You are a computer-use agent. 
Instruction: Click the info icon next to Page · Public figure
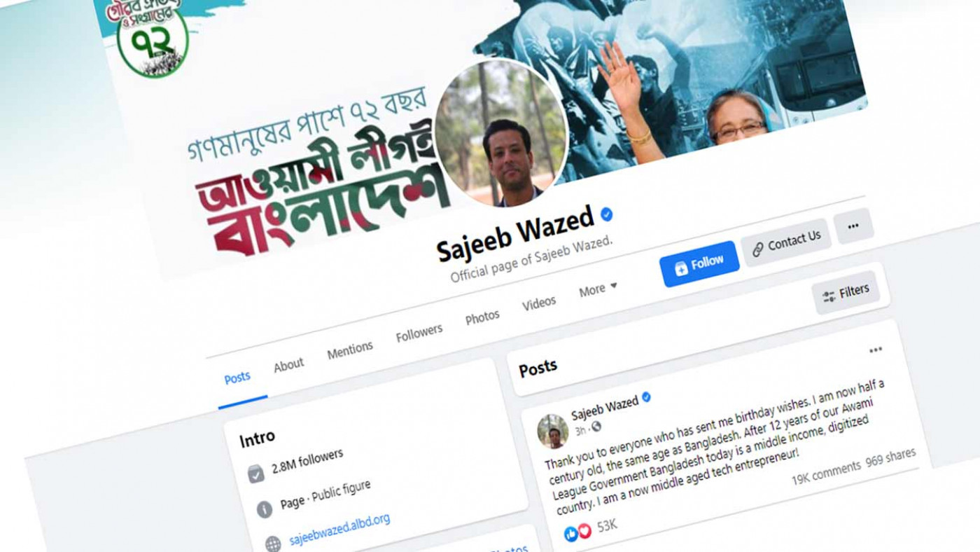(265, 509)
